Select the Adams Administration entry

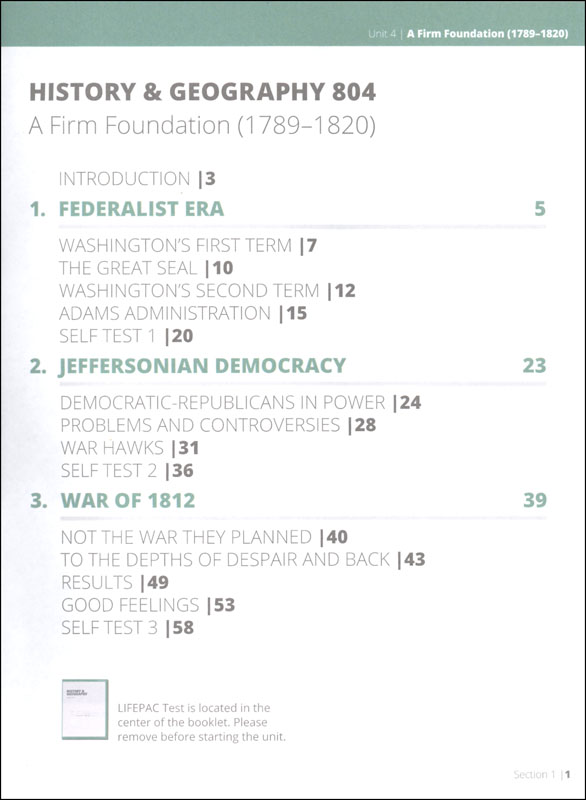tap(183, 313)
